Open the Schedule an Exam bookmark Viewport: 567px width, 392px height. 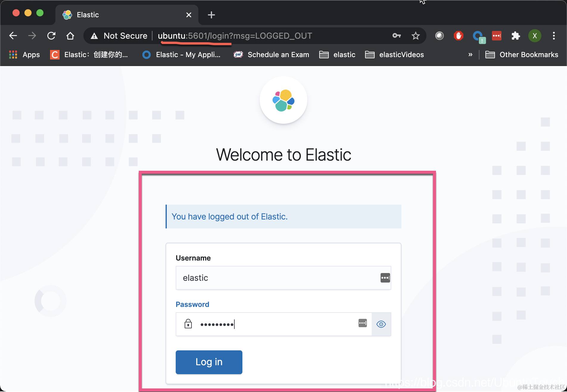coord(271,55)
